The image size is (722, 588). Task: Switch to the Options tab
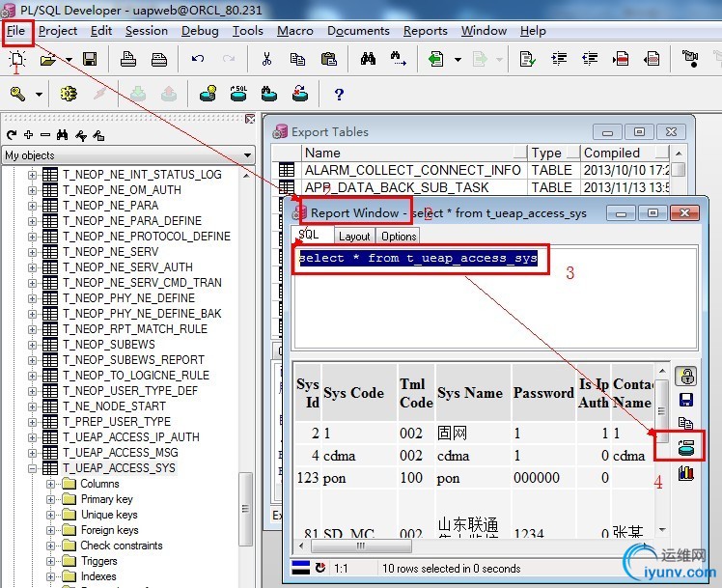399,237
